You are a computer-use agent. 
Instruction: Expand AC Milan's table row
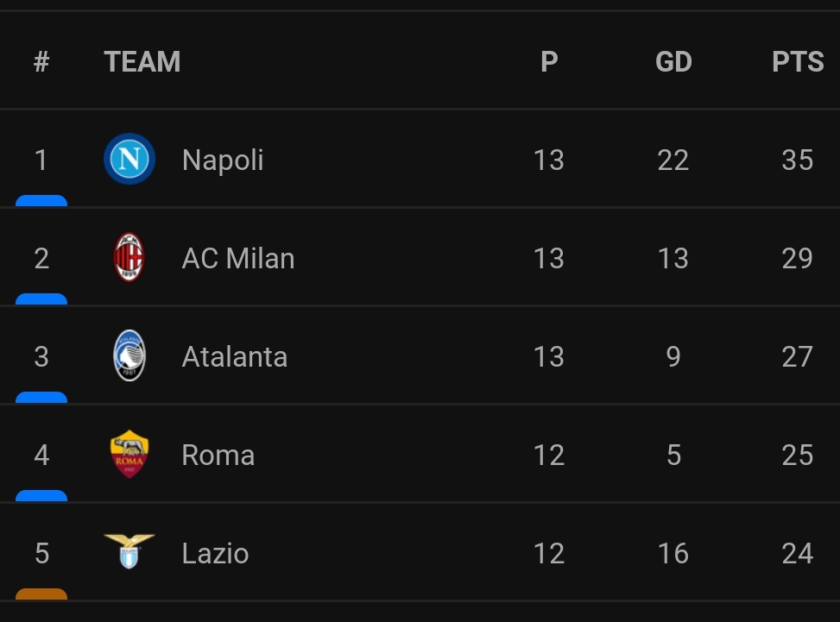[x=388, y=257]
